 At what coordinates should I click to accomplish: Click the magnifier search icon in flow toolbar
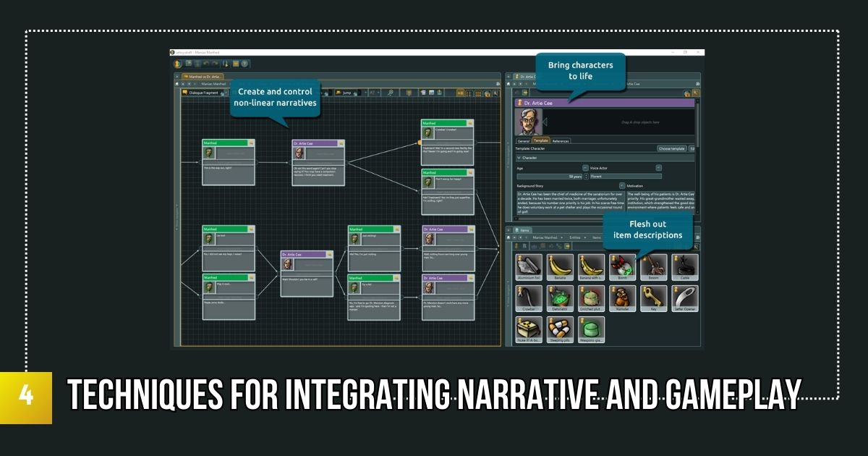(x=391, y=93)
